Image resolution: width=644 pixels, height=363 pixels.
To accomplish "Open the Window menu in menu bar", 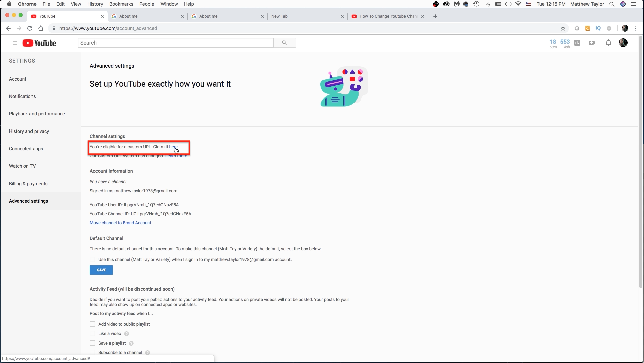I will [169, 4].
